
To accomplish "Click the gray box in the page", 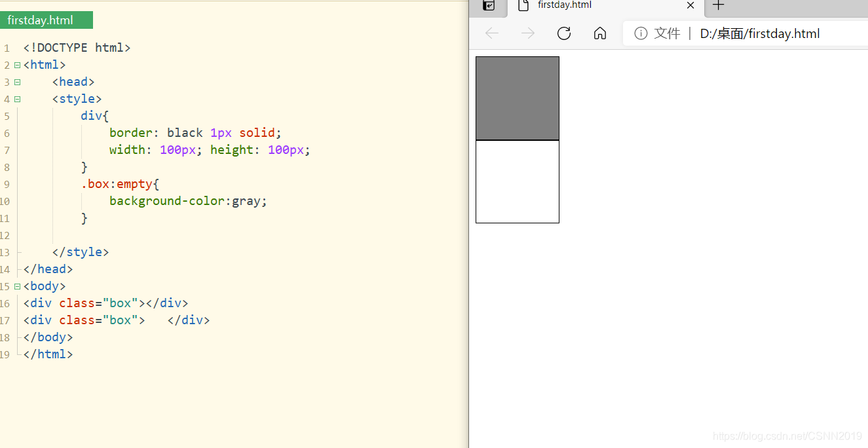I will [518, 98].
